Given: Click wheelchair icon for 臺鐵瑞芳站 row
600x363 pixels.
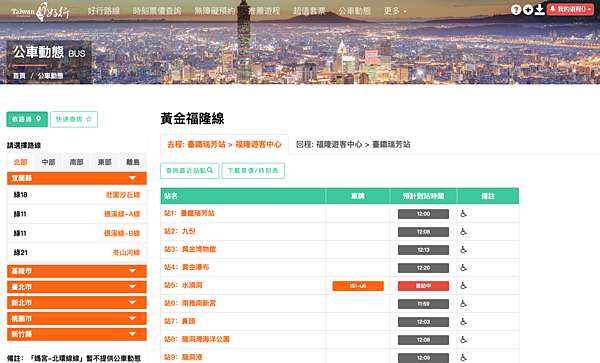Looking at the screenshot, I should tap(463, 213).
